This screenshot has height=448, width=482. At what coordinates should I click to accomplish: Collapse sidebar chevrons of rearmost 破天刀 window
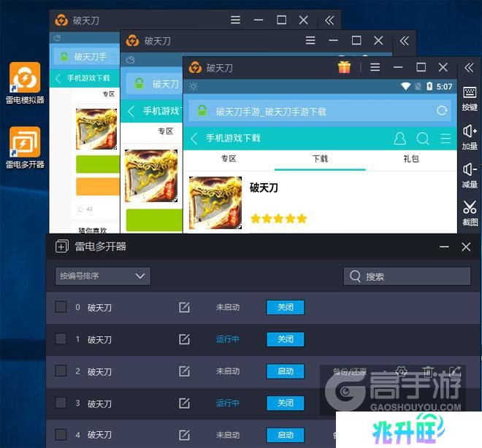coord(329,20)
